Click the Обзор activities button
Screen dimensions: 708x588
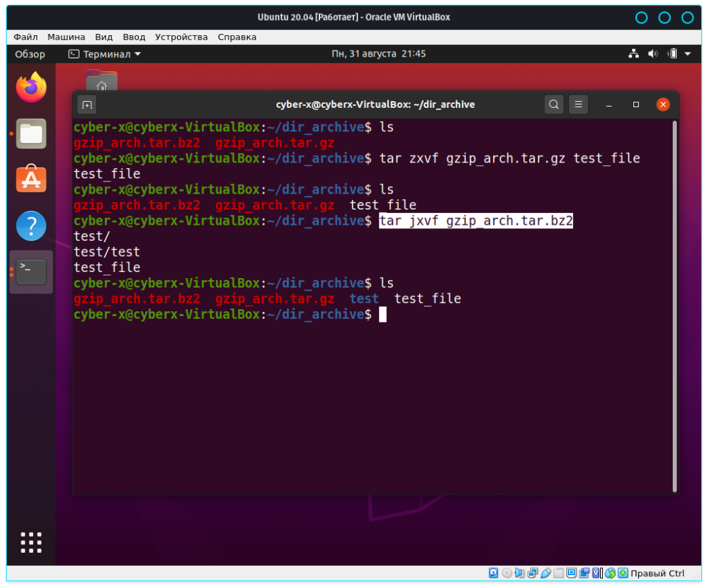[x=30, y=54]
